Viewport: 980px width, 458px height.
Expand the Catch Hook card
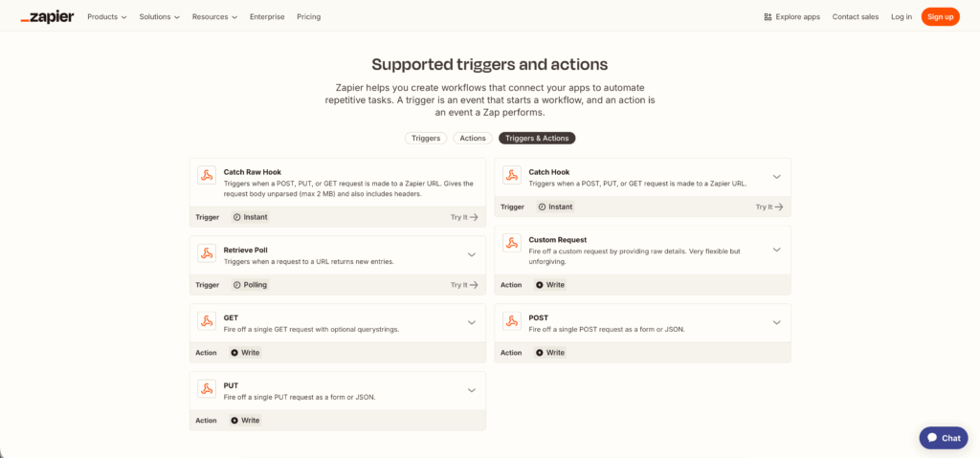click(776, 177)
